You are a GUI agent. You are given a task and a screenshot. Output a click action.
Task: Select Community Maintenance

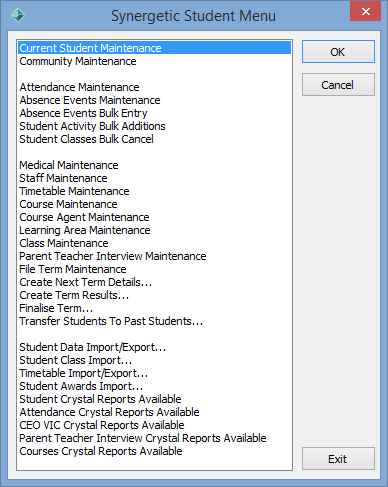click(x=78, y=61)
